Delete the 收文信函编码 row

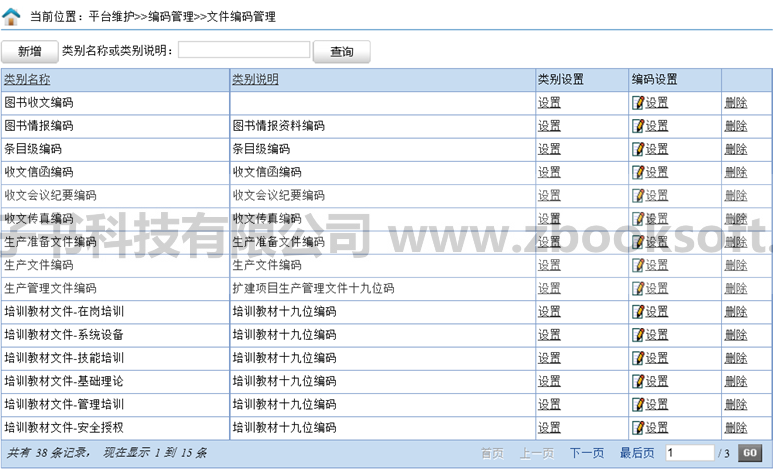(736, 172)
